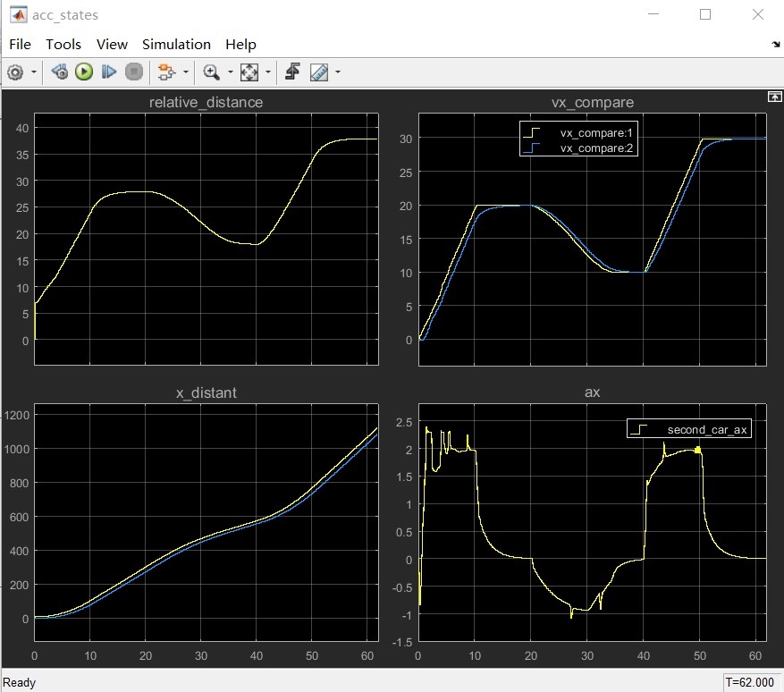The width and height of the screenshot is (784, 692).
Task: Open the Simulation menu
Action: pyautogui.click(x=176, y=45)
